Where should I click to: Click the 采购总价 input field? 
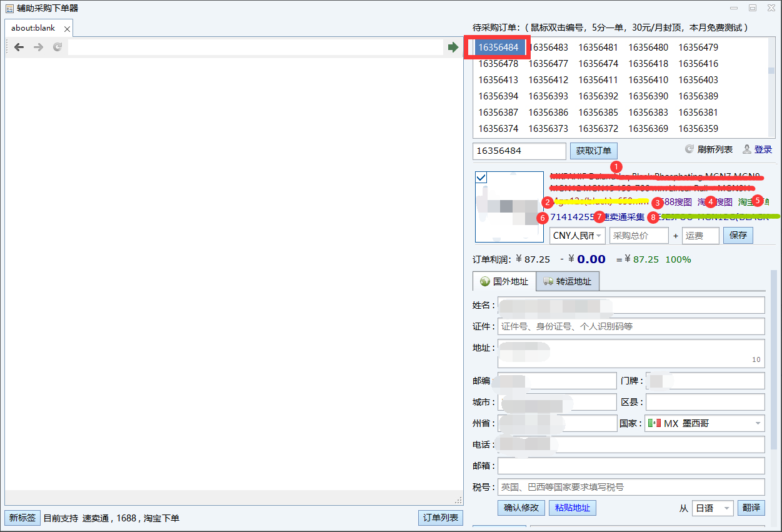[639, 236]
